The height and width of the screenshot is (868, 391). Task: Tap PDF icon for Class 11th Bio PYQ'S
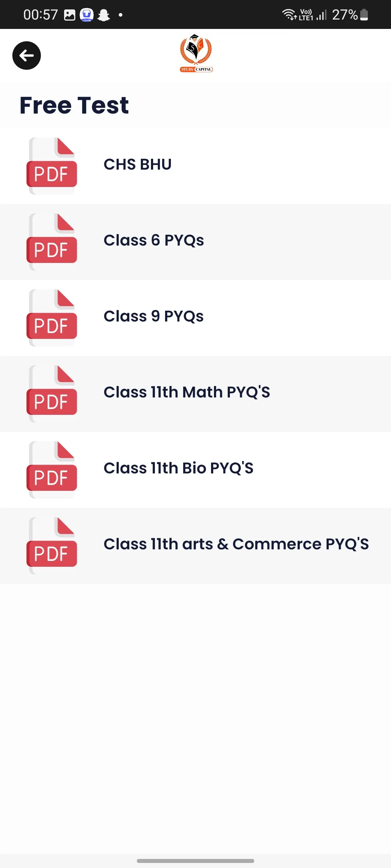tap(52, 470)
